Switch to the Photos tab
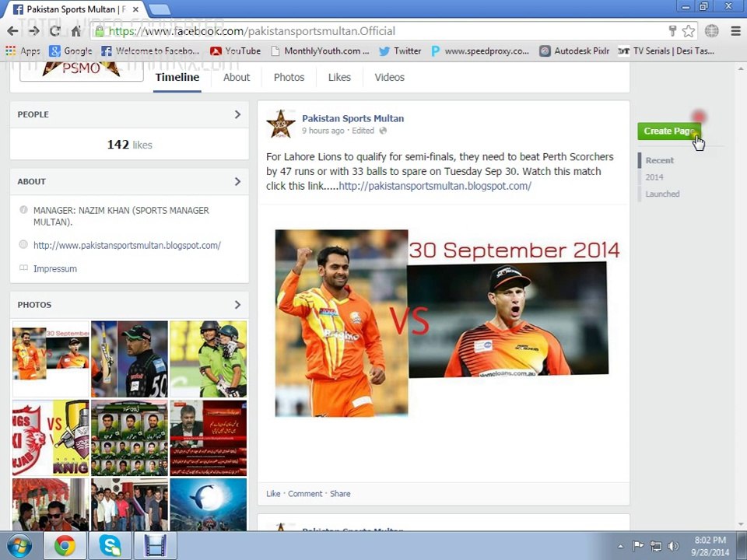This screenshot has width=747, height=560. pos(289,77)
